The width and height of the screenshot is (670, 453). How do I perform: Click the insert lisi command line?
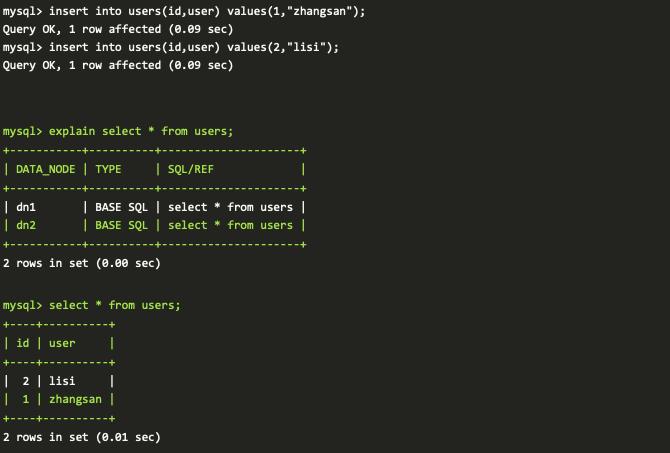[x=171, y=47]
